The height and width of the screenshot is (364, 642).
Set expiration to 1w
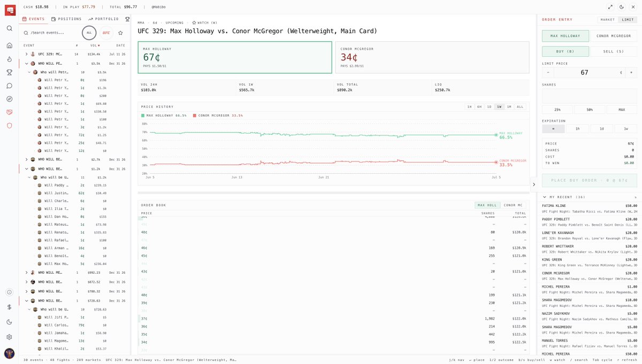(x=625, y=128)
